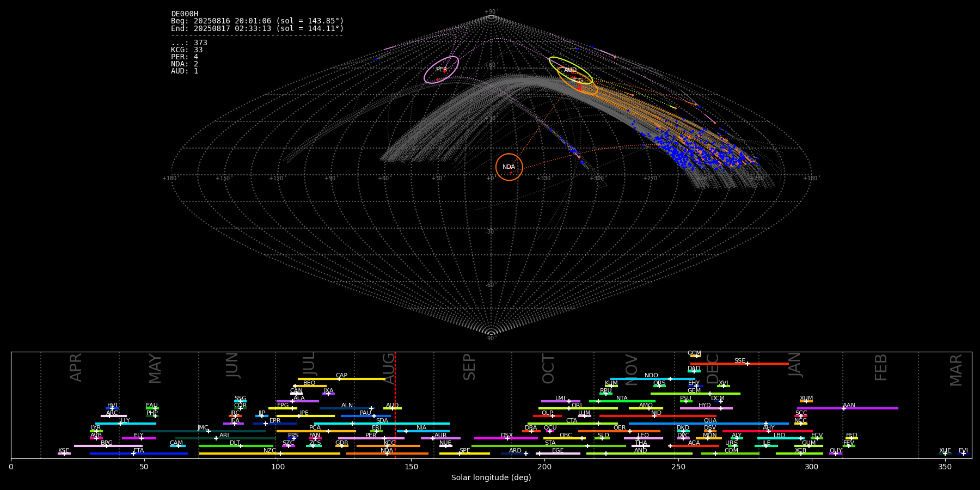Select the NZC shower bar in timeline
This screenshot has height=490, width=980.
tap(269, 454)
